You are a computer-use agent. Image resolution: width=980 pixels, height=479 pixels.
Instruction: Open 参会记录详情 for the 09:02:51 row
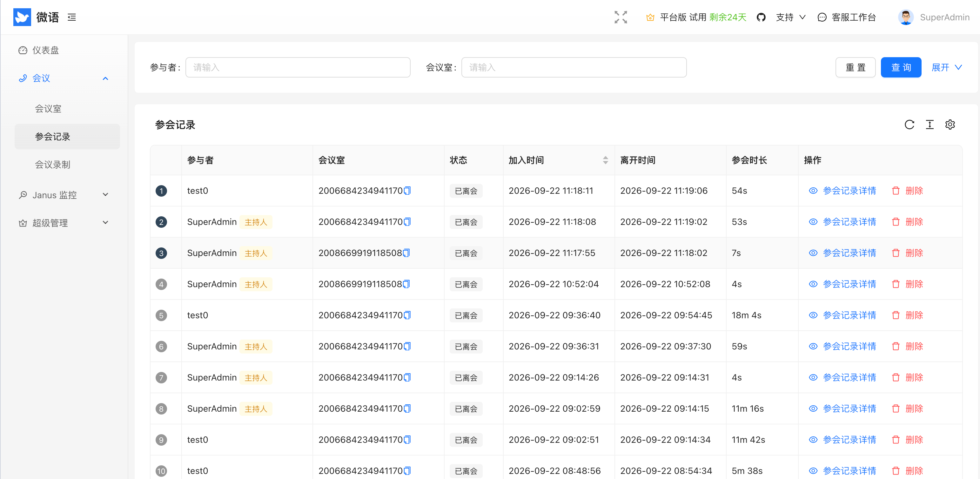point(842,440)
